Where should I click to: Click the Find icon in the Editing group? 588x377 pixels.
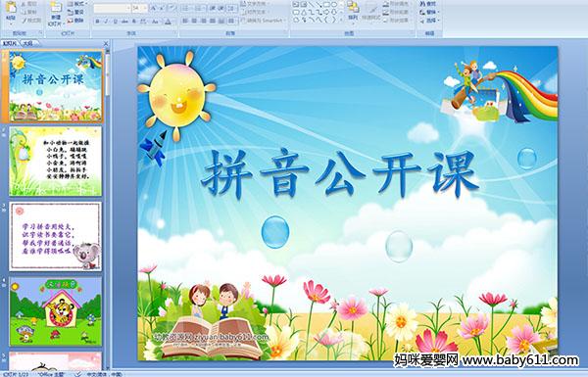click(428, 4)
